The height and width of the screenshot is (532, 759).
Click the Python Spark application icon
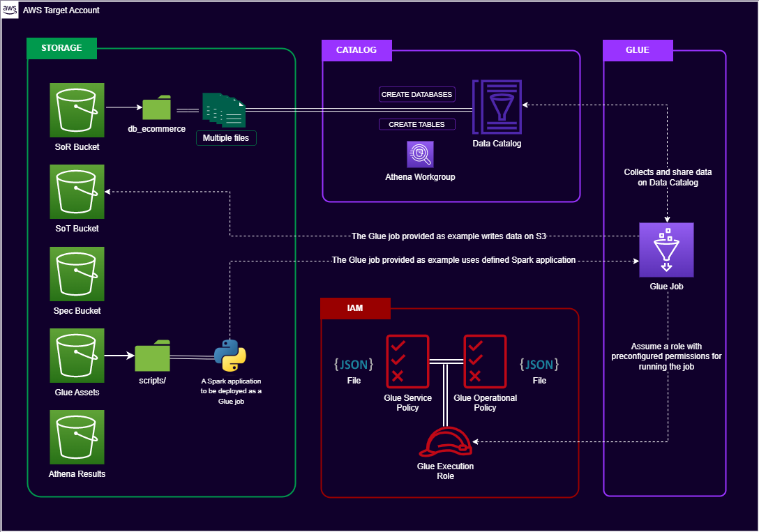click(x=230, y=356)
